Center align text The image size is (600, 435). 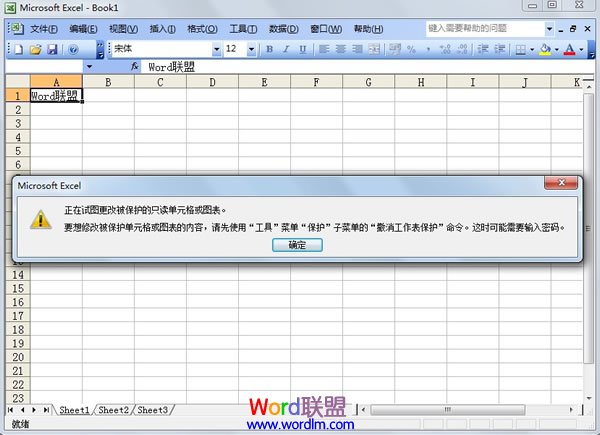point(341,49)
